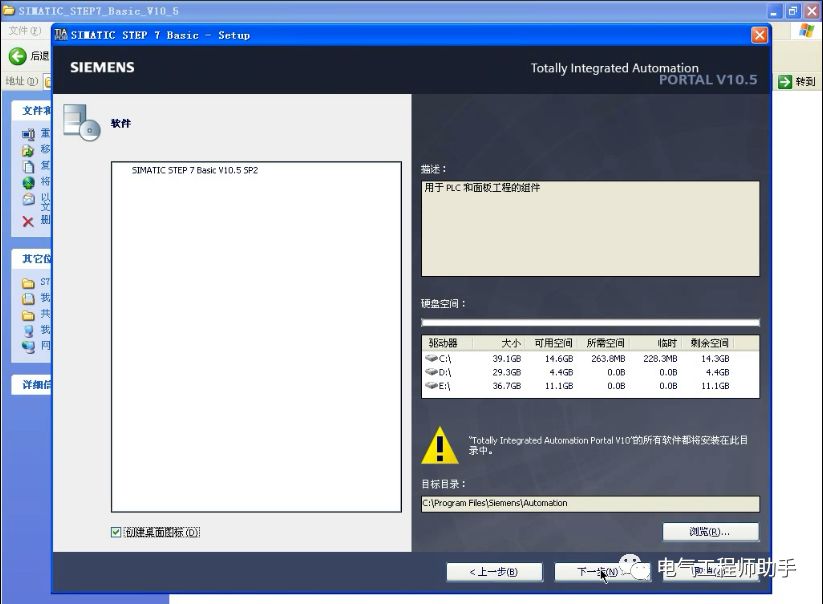Click Explorer sidebar copy file icon

pyautogui.click(x=28, y=166)
